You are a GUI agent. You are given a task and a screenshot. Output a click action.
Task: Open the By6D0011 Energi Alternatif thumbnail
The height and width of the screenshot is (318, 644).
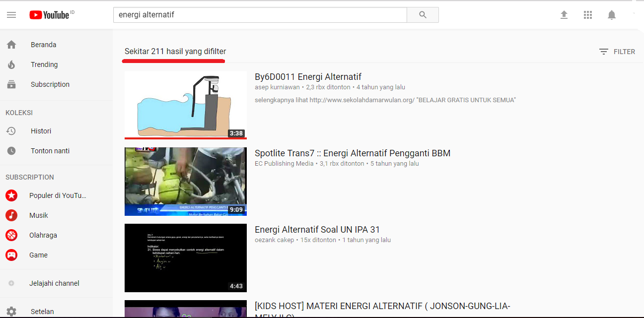[185, 105]
